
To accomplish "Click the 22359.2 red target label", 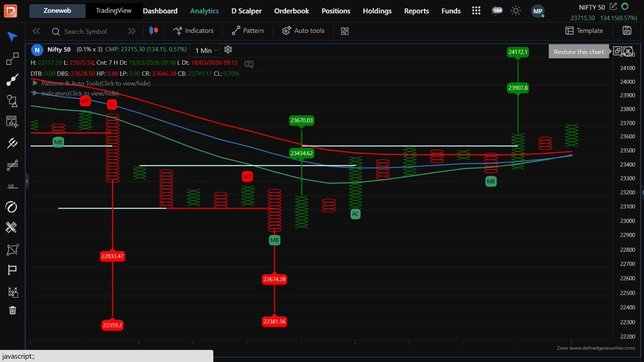I will pyautogui.click(x=112, y=325).
